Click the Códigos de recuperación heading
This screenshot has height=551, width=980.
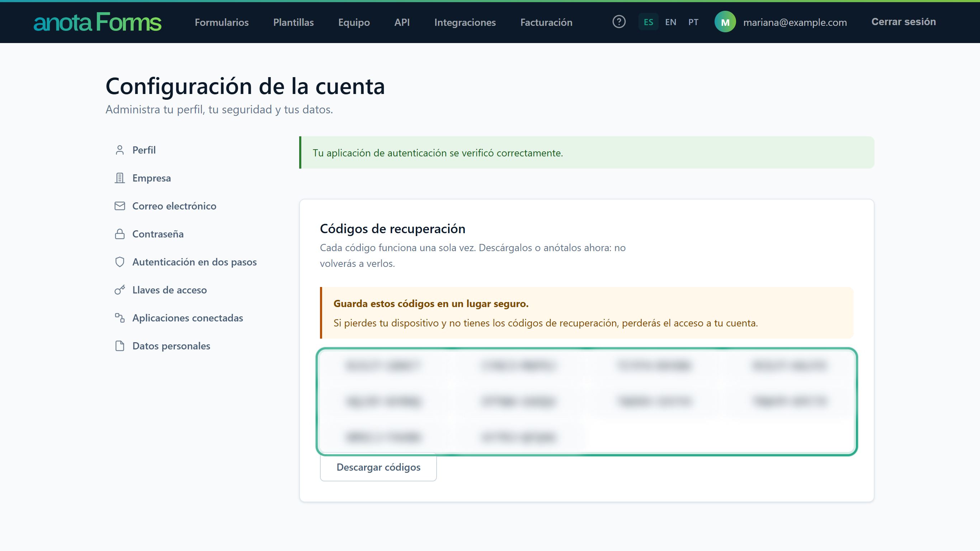392,228
